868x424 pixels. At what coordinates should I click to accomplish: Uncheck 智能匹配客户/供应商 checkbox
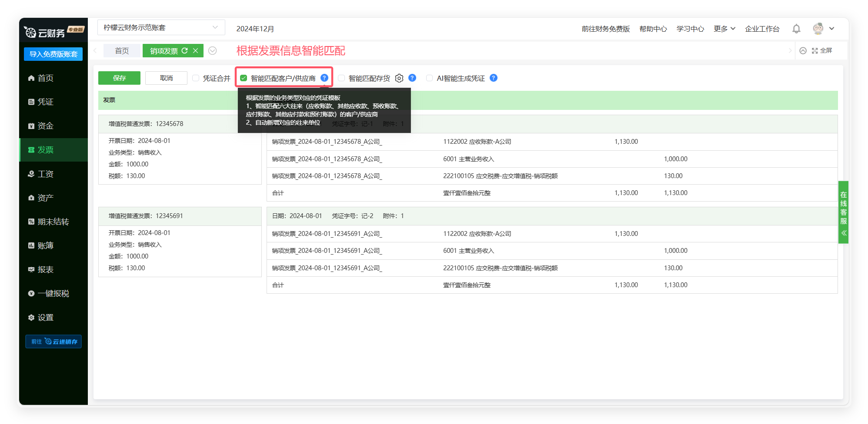244,78
